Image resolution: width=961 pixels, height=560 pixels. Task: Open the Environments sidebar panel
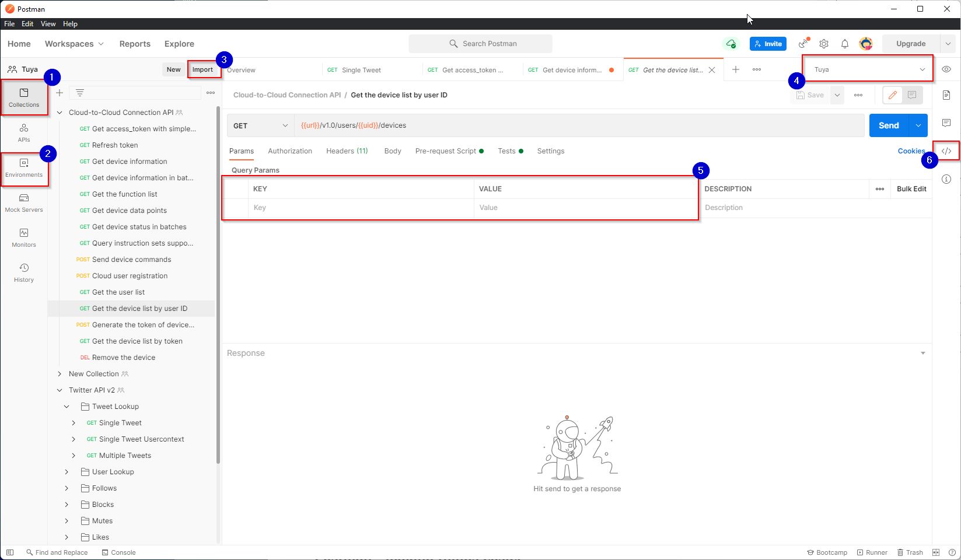tap(24, 168)
